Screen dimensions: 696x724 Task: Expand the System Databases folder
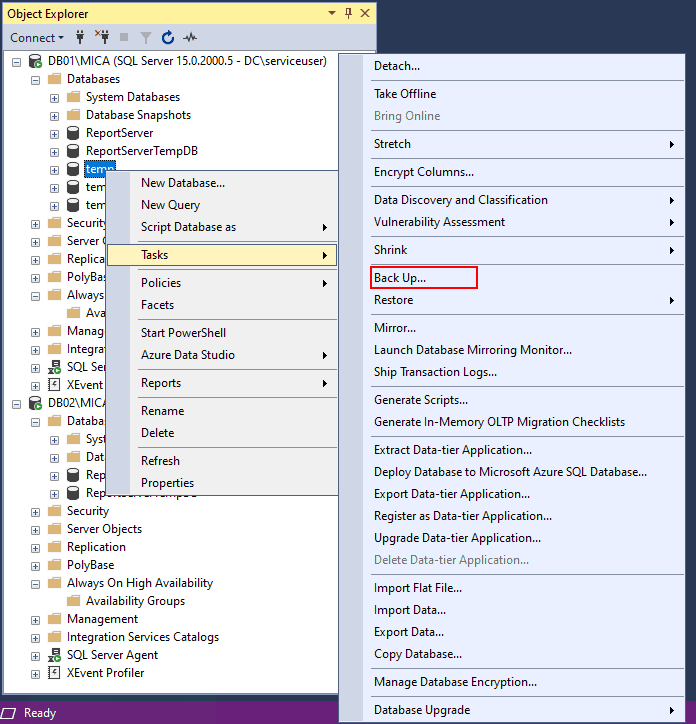click(55, 97)
